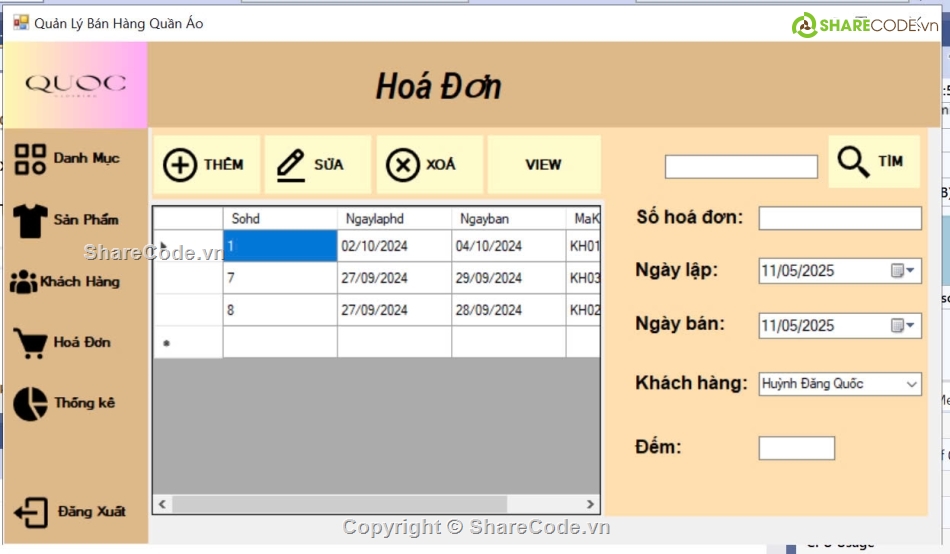Image resolution: width=950 pixels, height=554 pixels.
Task: Select cell 02/10/2024 in Ngaylaphd
Action: pyautogui.click(x=394, y=246)
